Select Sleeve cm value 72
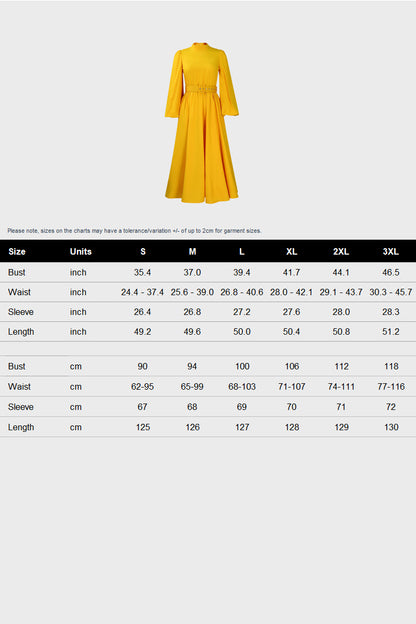 pyautogui.click(x=391, y=407)
